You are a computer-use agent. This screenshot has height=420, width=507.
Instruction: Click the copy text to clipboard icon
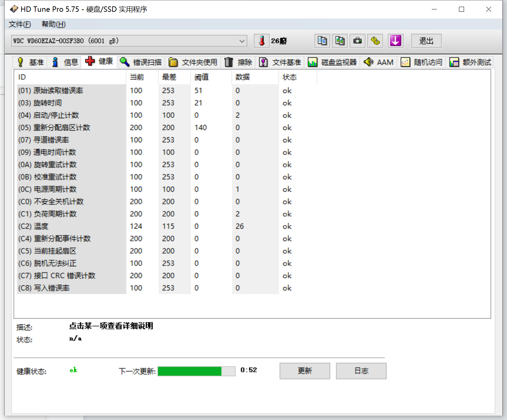[322, 41]
